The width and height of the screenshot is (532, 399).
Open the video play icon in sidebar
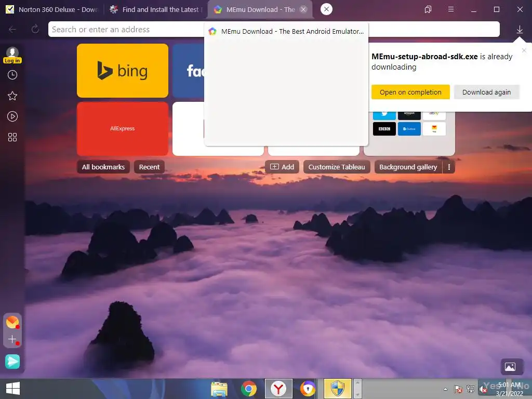[x=12, y=116]
